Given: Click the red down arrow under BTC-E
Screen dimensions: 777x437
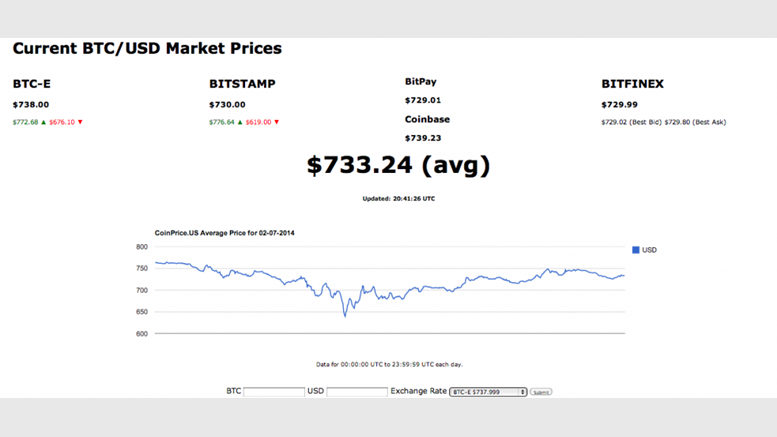Looking at the screenshot, I should 80,122.
